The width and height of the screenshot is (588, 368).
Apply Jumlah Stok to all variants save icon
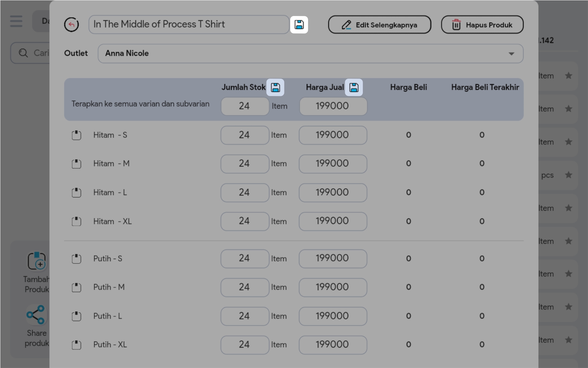[275, 87]
